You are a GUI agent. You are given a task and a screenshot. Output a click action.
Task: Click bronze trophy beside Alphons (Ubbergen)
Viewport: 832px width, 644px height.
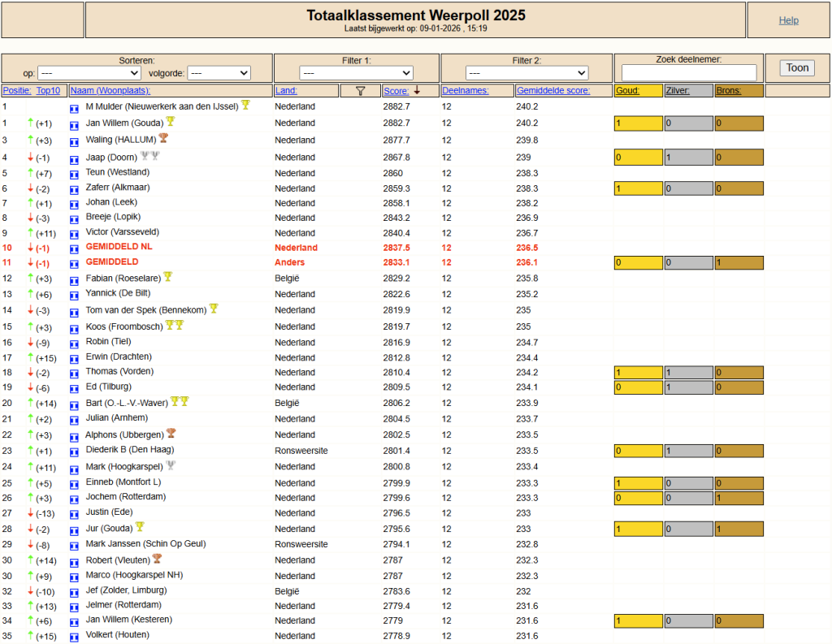click(x=171, y=433)
